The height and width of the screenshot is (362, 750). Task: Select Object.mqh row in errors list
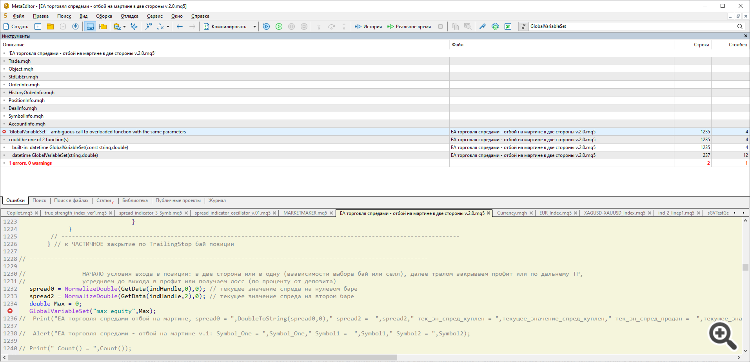click(x=375, y=68)
